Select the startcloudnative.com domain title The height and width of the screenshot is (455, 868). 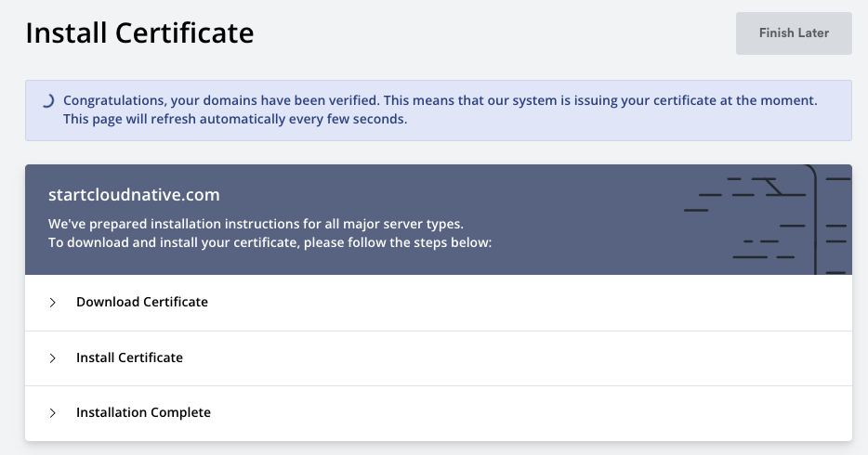(x=134, y=195)
